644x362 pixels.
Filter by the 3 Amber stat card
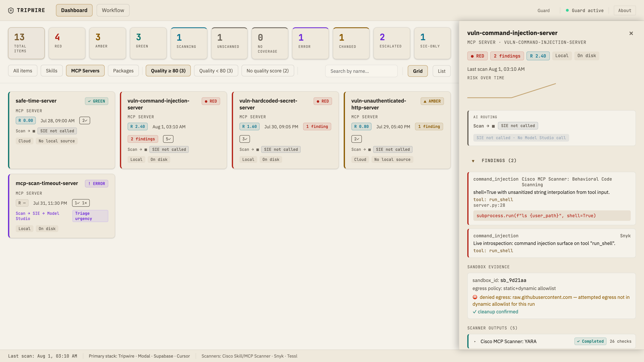pyautogui.click(x=107, y=43)
